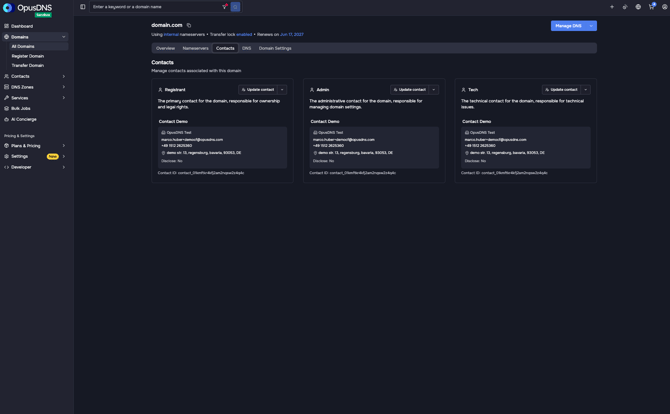Screen dimensions: 670x414
Task: Click the Tech person icon
Action: pos(463,90)
